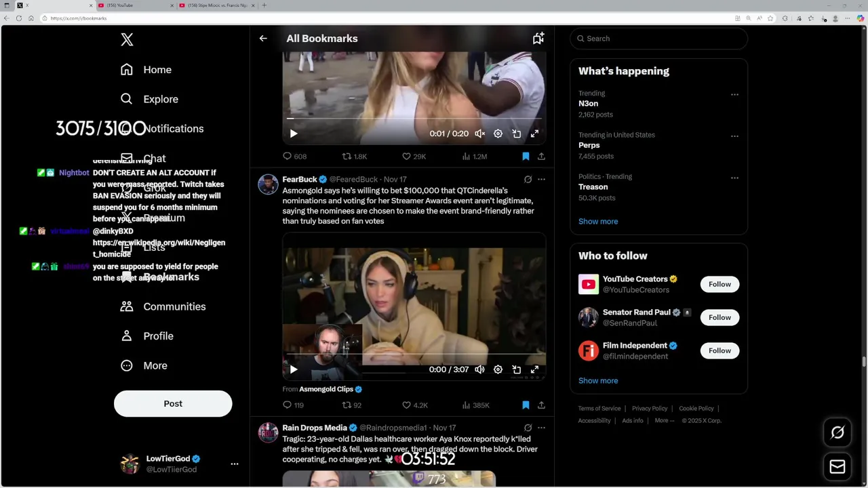Remove bookmark from the post with 29K likes
868x488 pixels.
tap(526, 157)
